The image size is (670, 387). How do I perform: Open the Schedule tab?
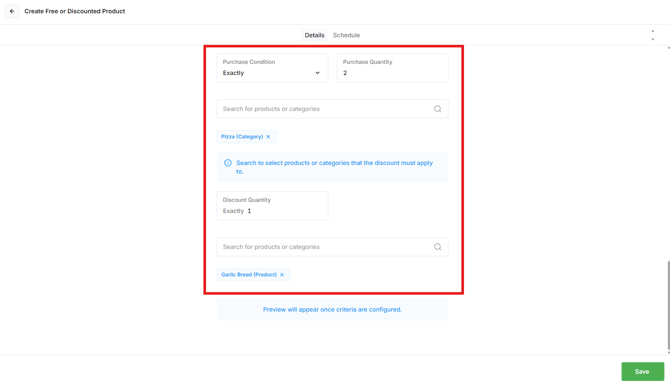click(346, 35)
